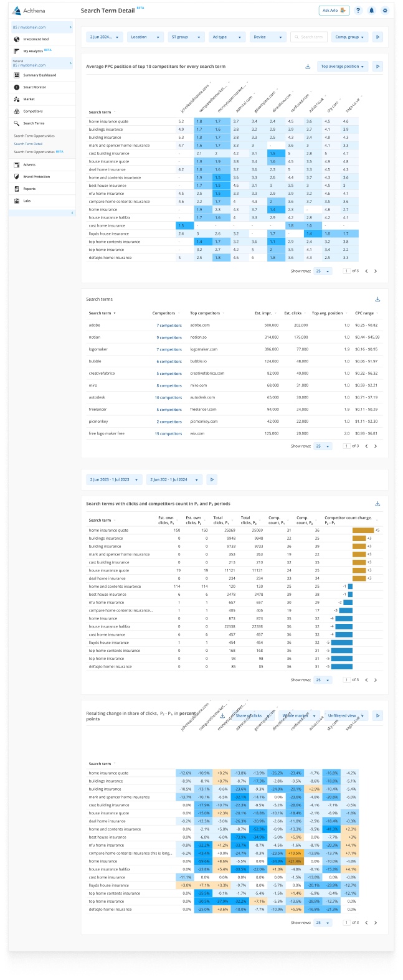Viewport: 403px width, 980px height.
Task: Click the apply arrow next to date ranges
Action: click(x=212, y=479)
